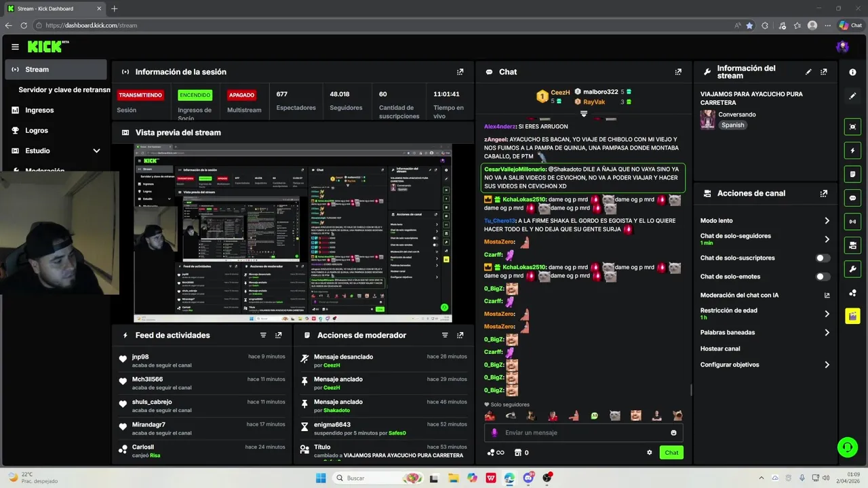This screenshot has width=868, height=488.
Task: Toggle moderator actions note panel in sidebar
Action: 852,174
